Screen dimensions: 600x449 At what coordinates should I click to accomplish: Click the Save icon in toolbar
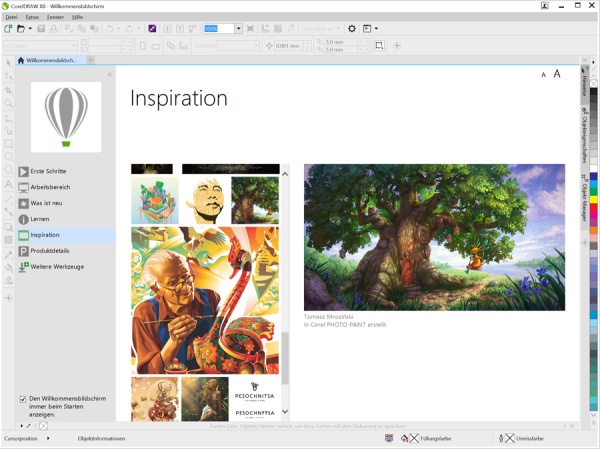click(41, 28)
